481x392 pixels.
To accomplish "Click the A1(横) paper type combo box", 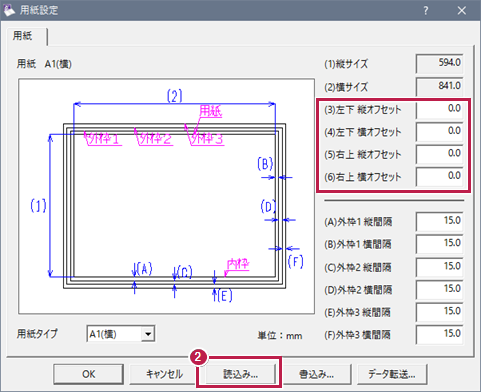I will point(121,334).
